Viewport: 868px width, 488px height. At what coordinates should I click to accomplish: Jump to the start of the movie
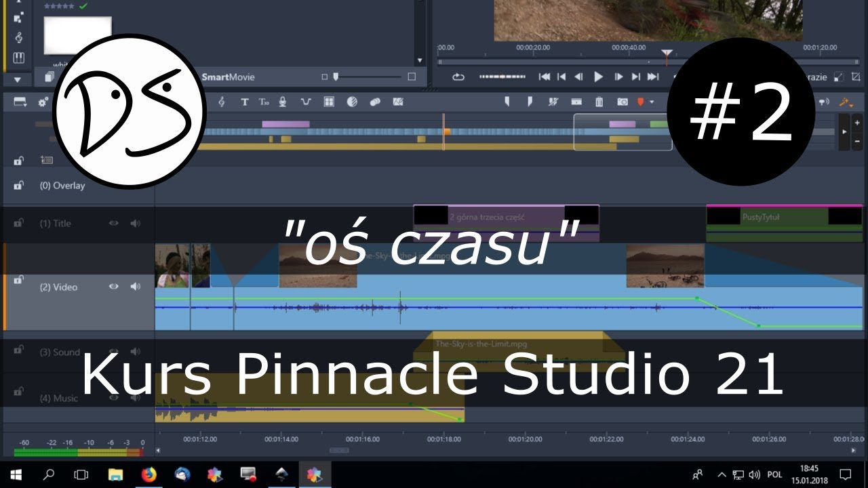[544, 77]
